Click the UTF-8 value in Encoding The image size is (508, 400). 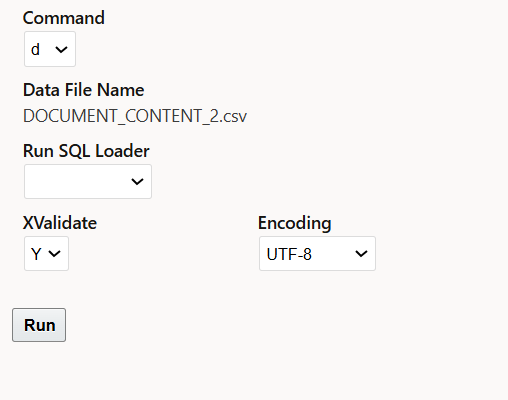pos(289,254)
